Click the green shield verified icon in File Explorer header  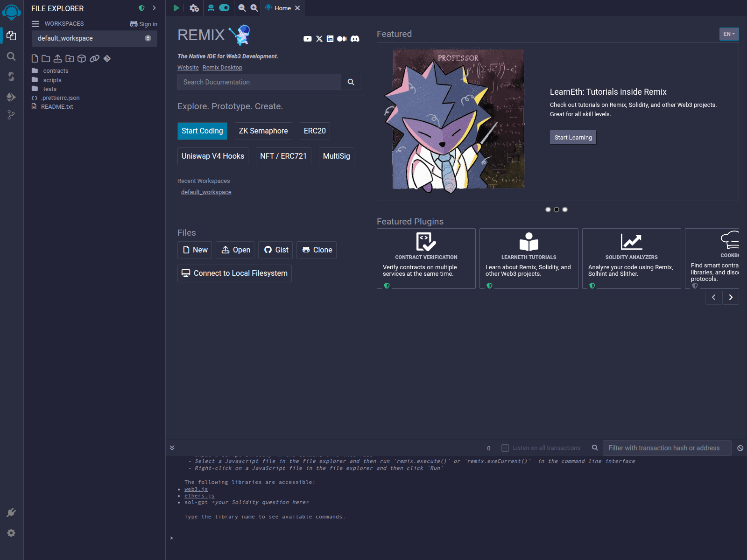(141, 8)
